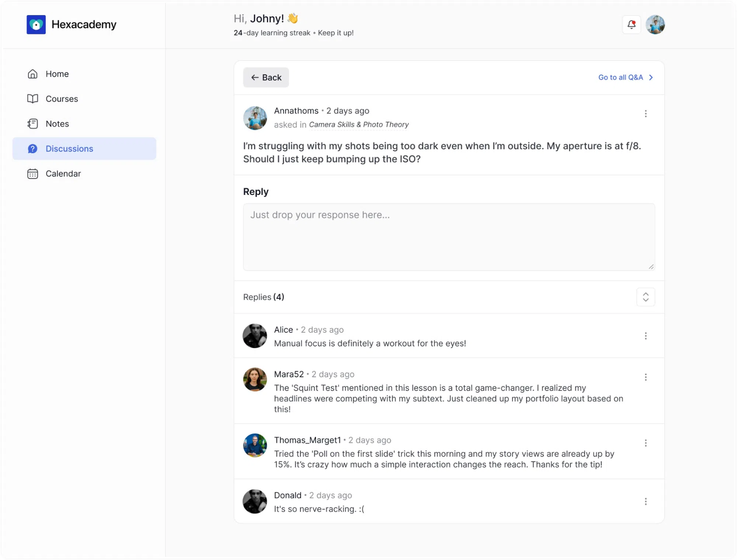Open the Notes menu item

[x=84, y=124]
